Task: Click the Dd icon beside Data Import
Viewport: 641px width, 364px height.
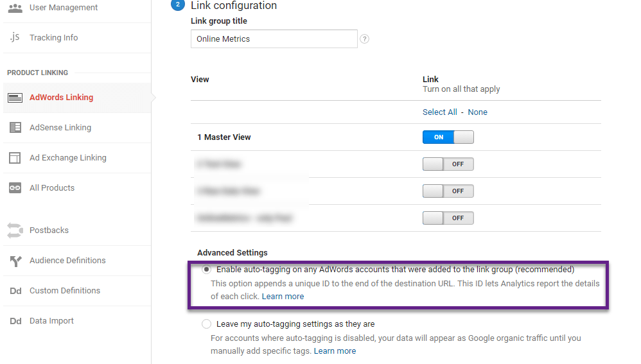Action: pyautogui.click(x=15, y=321)
